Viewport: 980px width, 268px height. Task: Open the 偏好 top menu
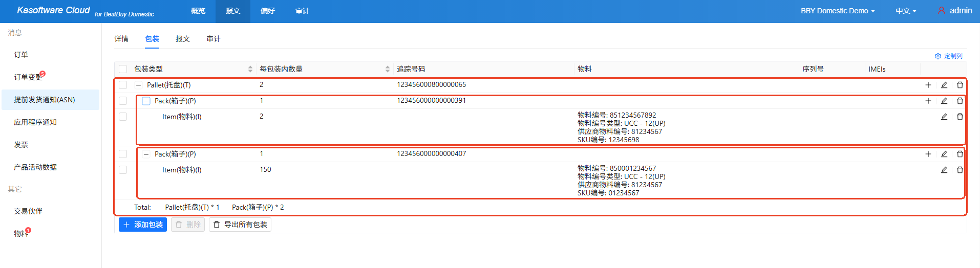tap(268, 11)
